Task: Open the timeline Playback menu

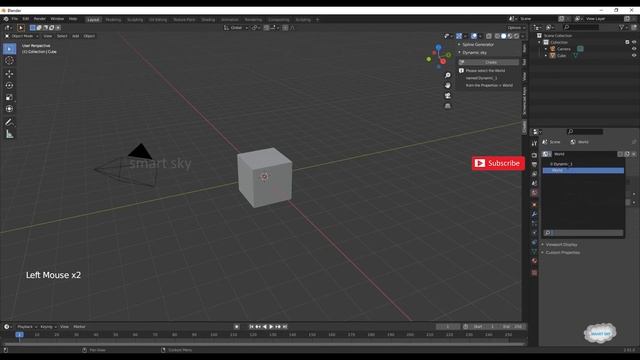Action: [27, 327]
